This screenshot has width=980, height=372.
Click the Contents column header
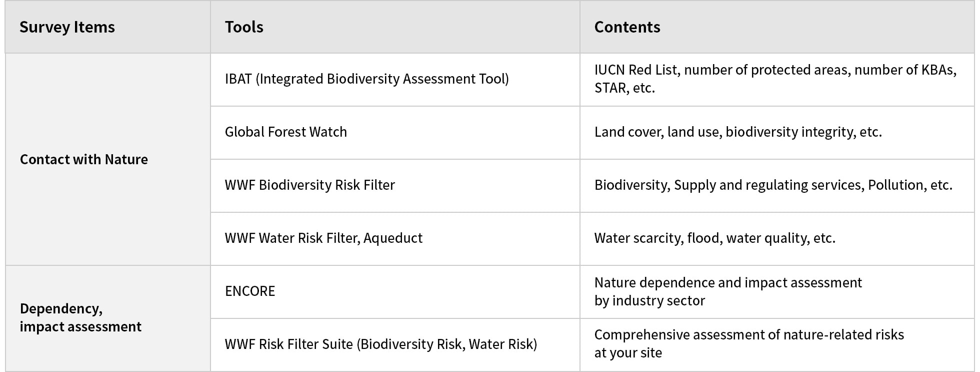tap(627, 27)
